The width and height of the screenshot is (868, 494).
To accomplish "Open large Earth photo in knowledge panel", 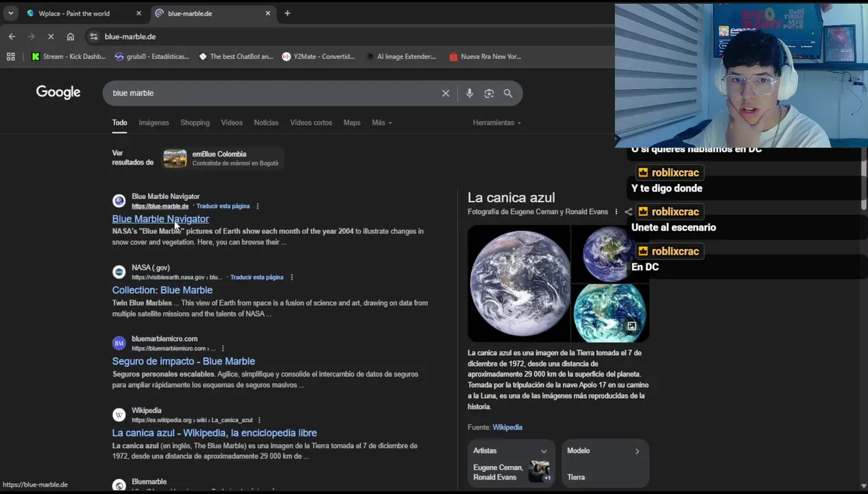I will 519,283.
